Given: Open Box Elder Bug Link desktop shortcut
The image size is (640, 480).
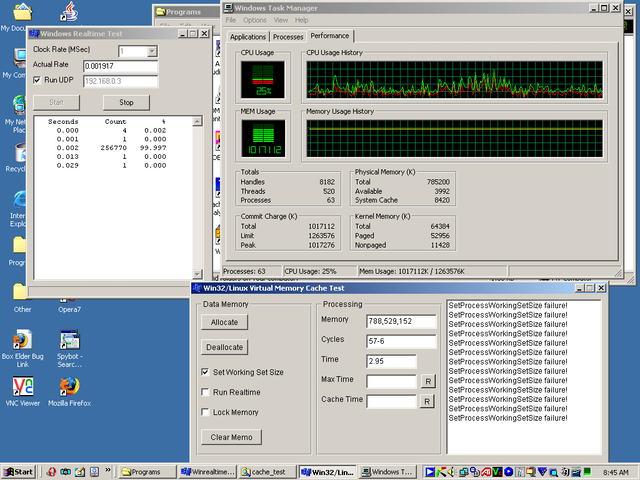Looking at the screenshot, I should pos(22,348).
